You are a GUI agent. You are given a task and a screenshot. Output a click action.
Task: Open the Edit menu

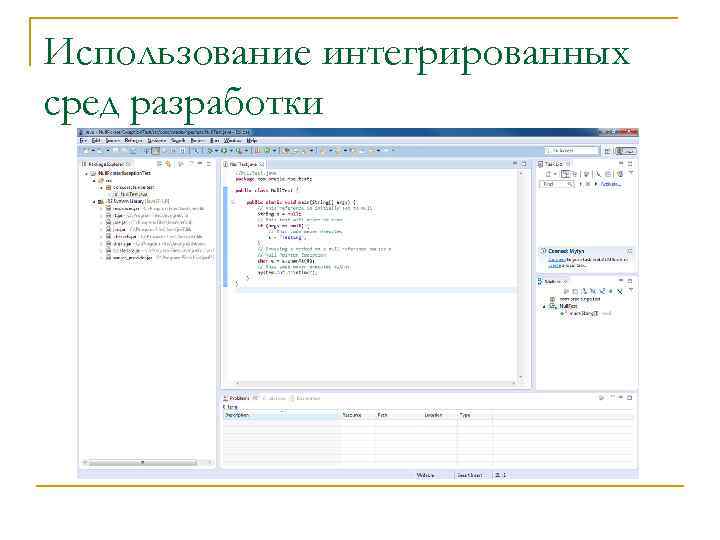[96, 141]
